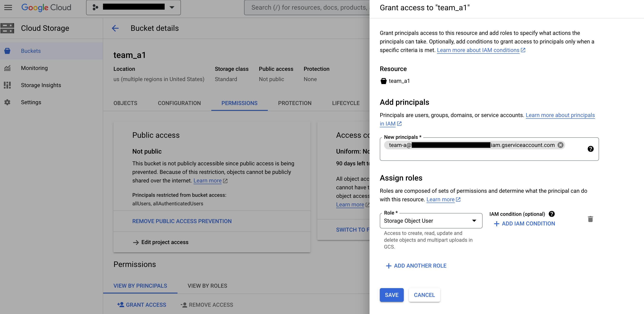Click the Save button
Viewport: 644px width, 314px height.
[x=392, y=295]
